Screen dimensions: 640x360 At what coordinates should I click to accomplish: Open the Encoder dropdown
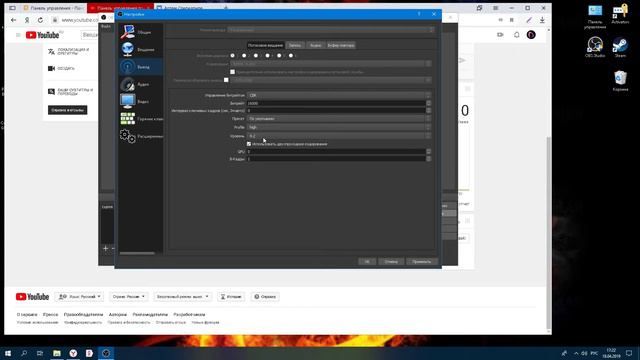pyautogui.click(x=331, y=64)
